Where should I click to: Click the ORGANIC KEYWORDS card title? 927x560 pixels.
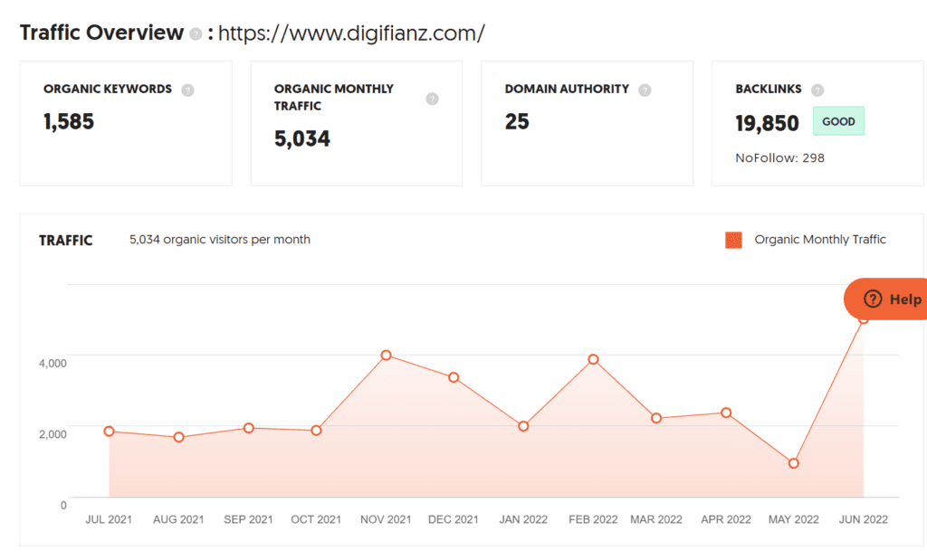point(108,90)
